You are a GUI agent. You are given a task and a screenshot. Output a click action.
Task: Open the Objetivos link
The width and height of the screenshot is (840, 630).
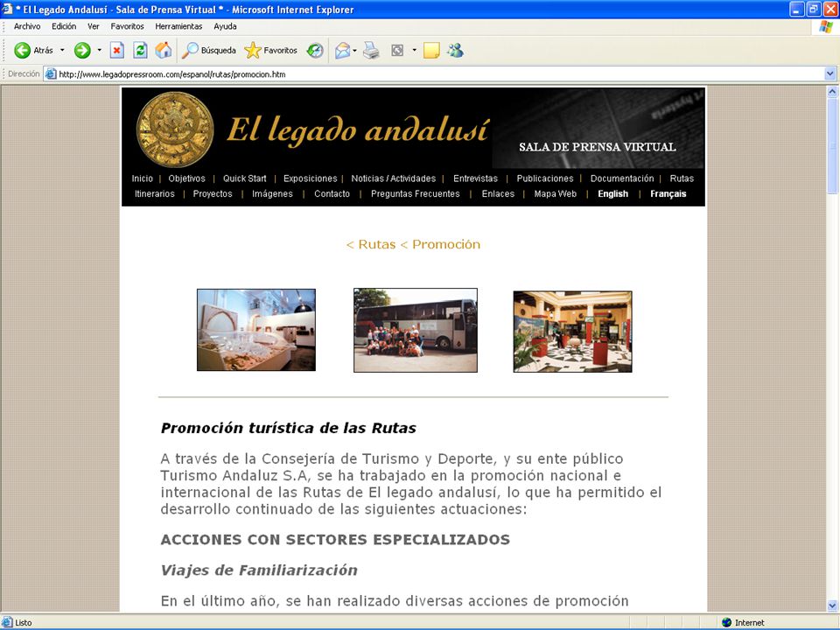point(186,178)
